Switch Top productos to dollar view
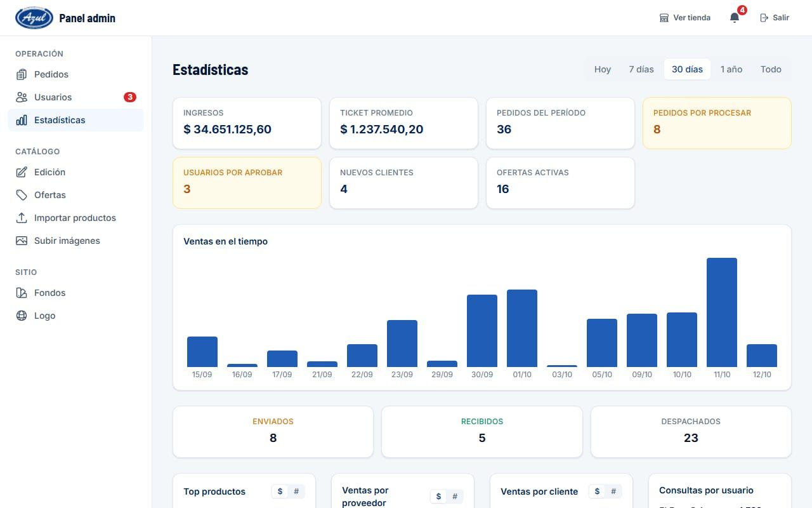The image size is (812, 508). (280, 491)
